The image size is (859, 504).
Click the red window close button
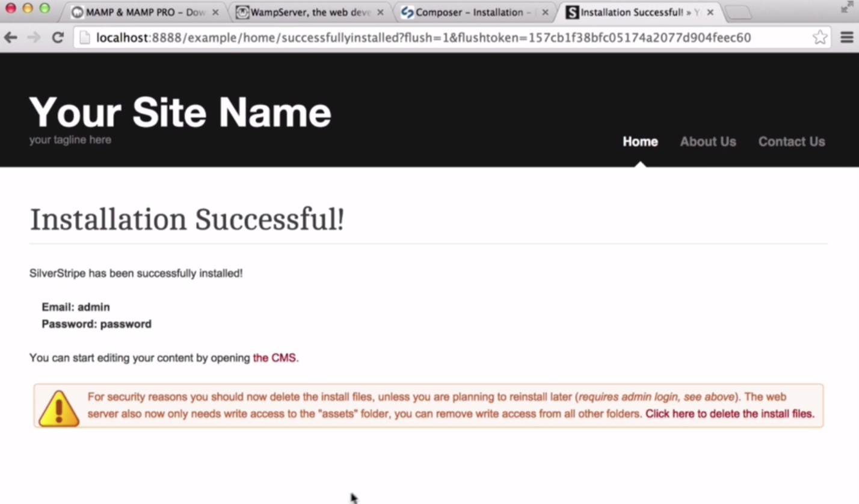pyautogui.click(x=11, y=8)
